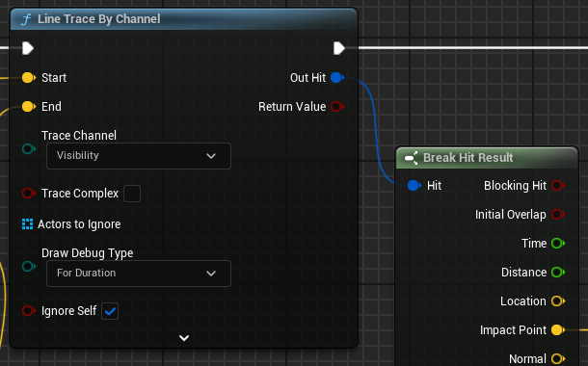Click the Ignore Self input pin
Screen dimensions: 588x366
click(x=29, y=310)
